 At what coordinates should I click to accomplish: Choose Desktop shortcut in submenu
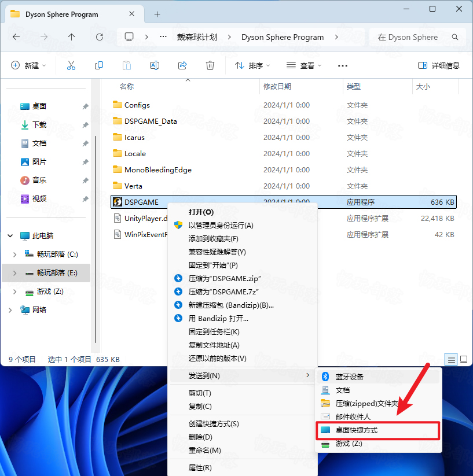(x=379, y=430)
